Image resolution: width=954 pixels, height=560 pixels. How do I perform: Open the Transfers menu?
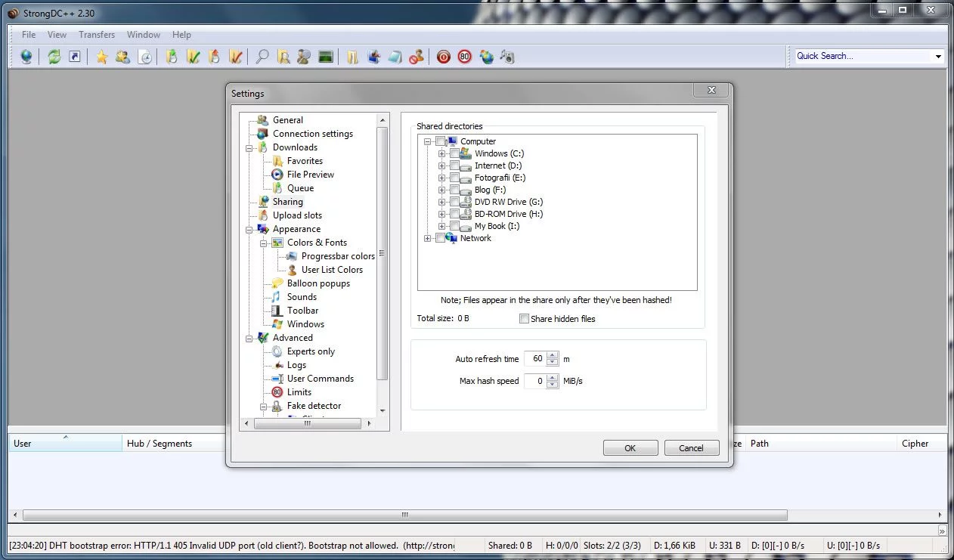pyautogui.click(x=97, y=35)
